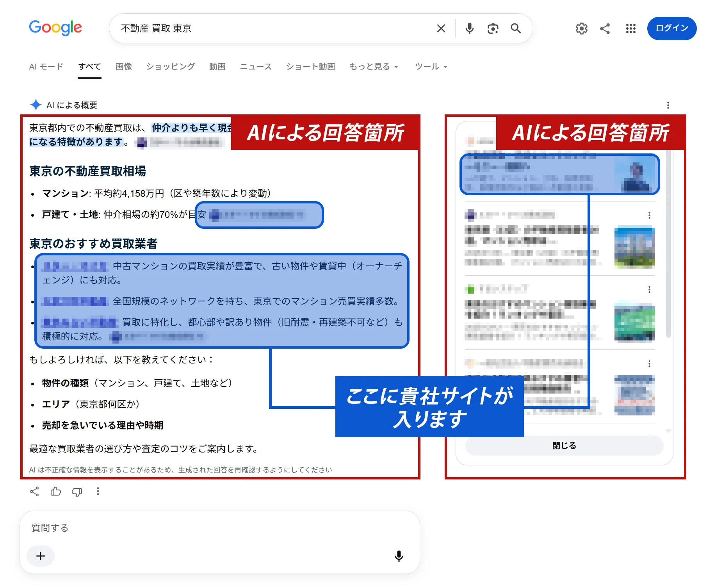
Task: Open the 動画 tab
Action: (217, 67)
